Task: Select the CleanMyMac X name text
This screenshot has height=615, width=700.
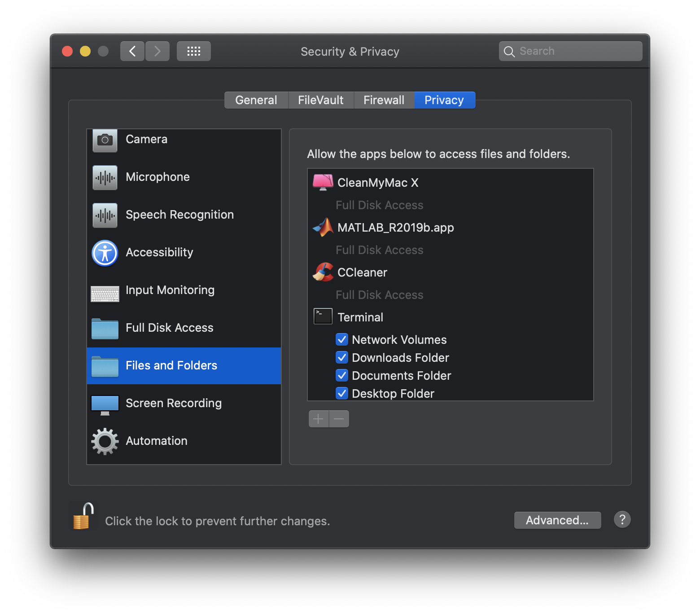Action: pyautogui.click(x=378, y=183)
